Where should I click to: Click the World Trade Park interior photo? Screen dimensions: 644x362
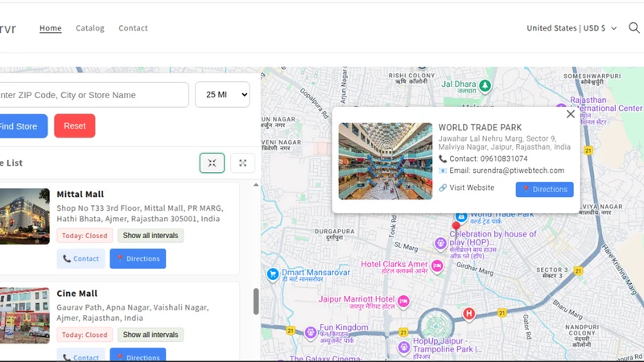click(x=386, y=162)
